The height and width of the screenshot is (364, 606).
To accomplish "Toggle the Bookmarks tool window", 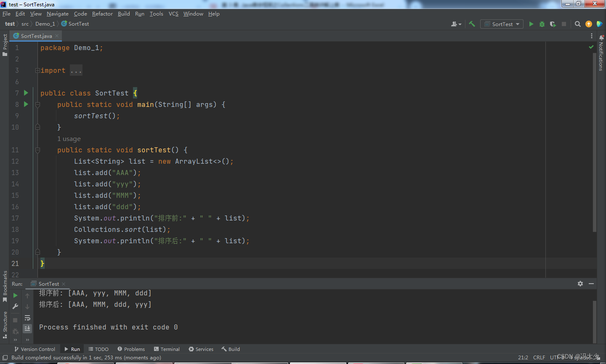I will click(5, 287).
